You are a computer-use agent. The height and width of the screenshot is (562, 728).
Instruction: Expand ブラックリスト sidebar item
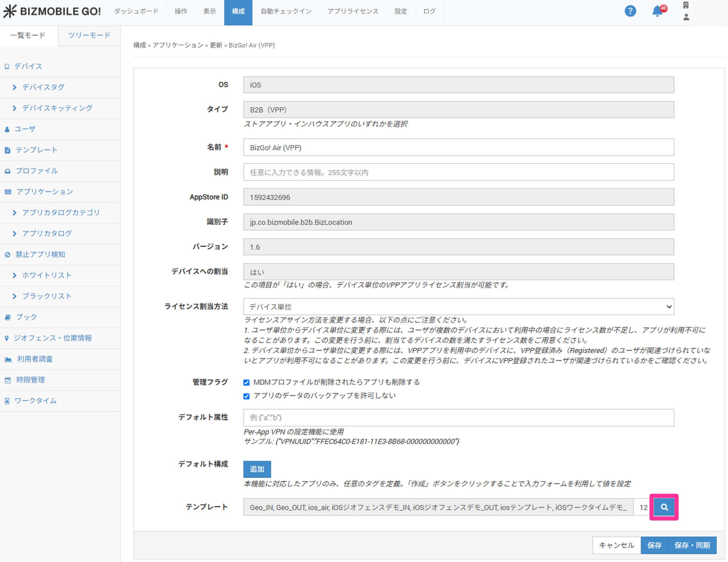coord(47,296)
